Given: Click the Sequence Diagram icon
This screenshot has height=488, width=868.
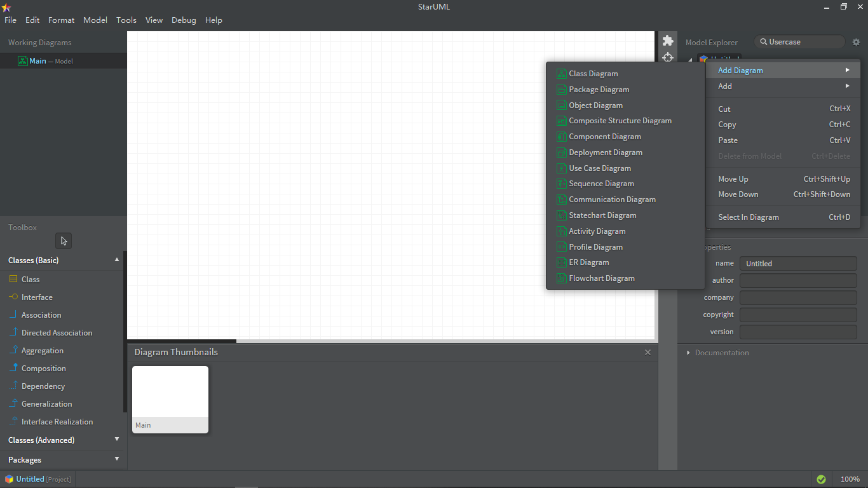Looking at the screenshot, I should 561,184.
